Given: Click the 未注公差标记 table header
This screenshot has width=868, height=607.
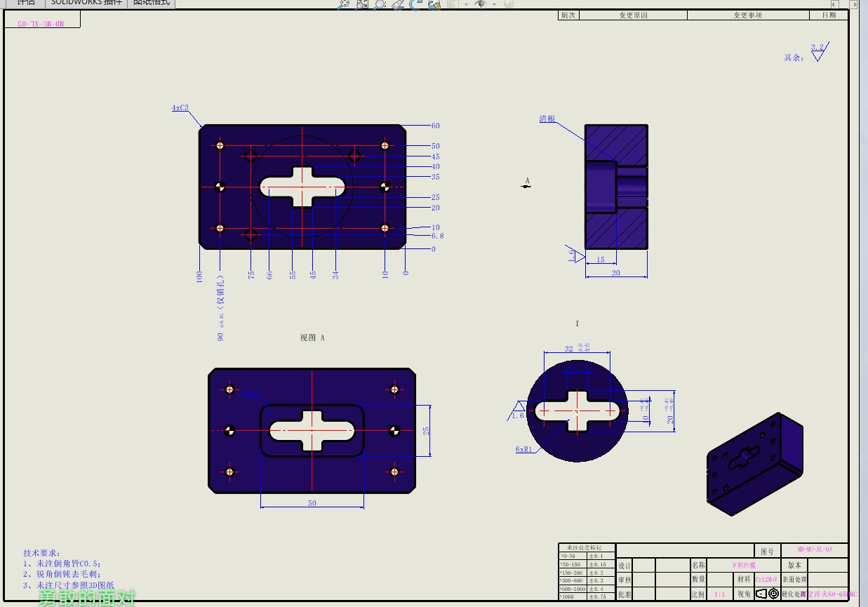Looking at the screenshot, I should click(x=587, y=547).
